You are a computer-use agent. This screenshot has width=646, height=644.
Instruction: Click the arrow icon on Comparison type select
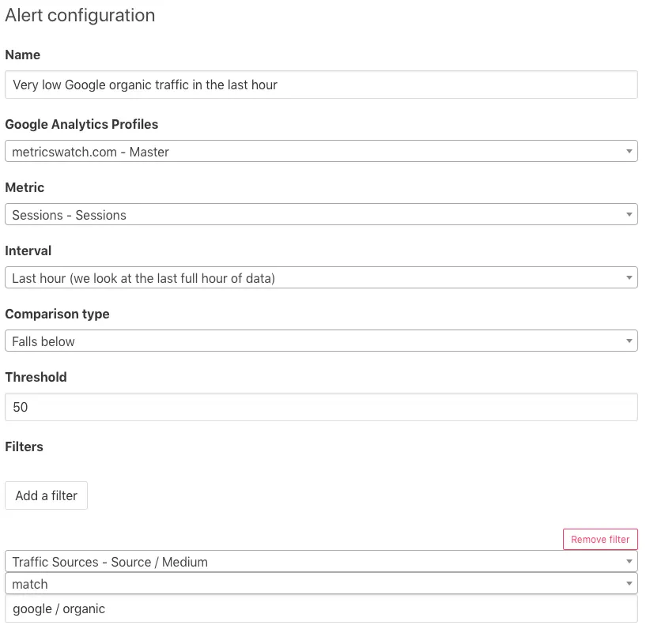point(629,341)
